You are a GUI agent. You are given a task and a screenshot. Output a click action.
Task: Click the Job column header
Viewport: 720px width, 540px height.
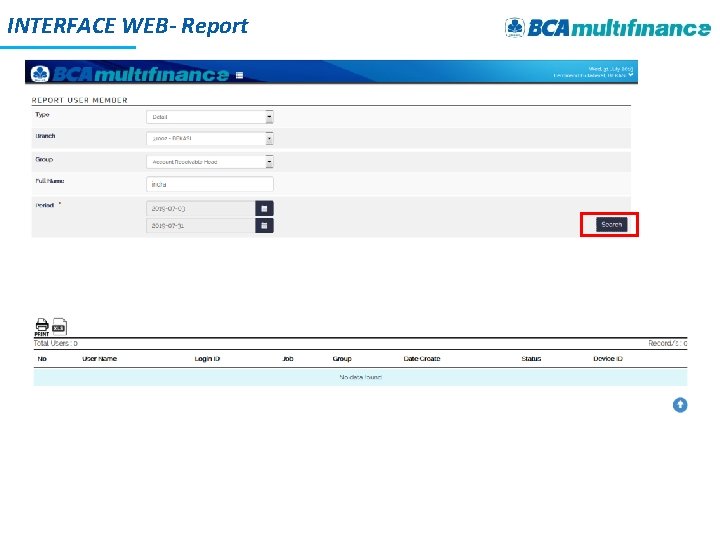pos(288,359)
